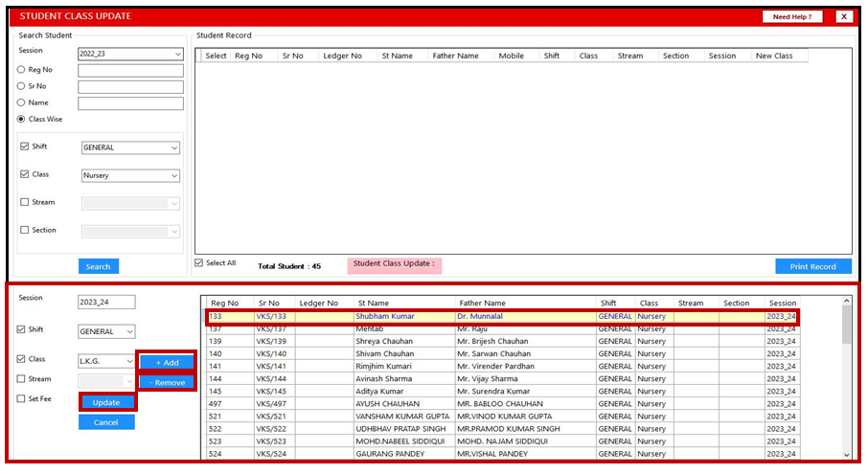Enable the lower Stream checkbox near Update
The height and width of the screenshot is (474, 868).
click(x=21, y=379)
